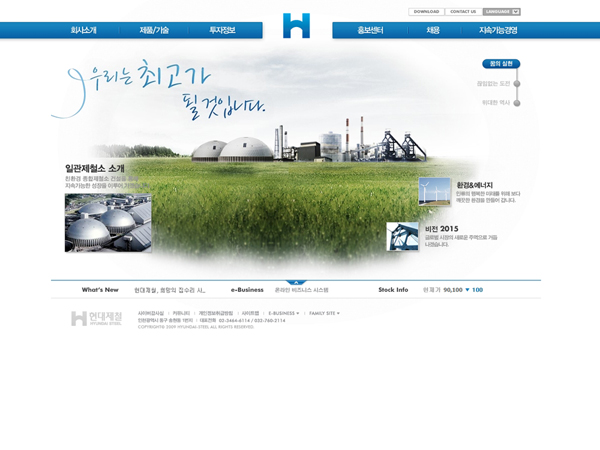
Task: Open the Vision 2015 thumbnail image
Action: (x=402, y=236)
